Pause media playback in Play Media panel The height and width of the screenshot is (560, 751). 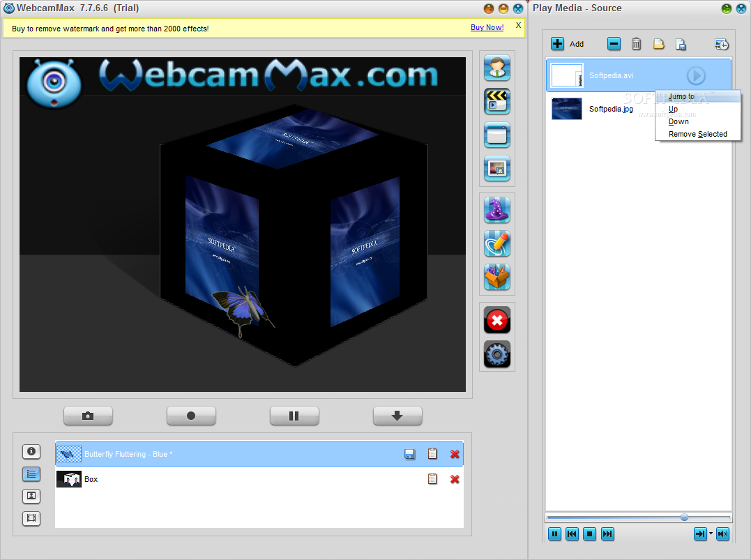(554, 533)
